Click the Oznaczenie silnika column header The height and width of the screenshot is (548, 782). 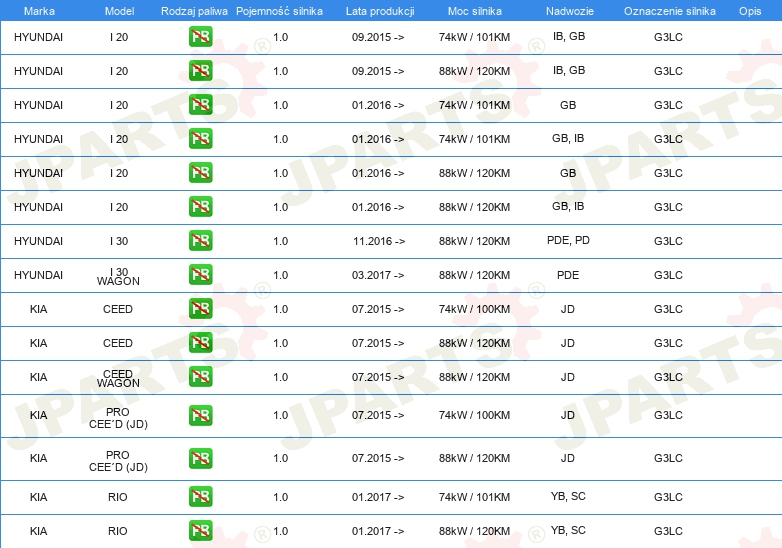click(x=670, y=11)
